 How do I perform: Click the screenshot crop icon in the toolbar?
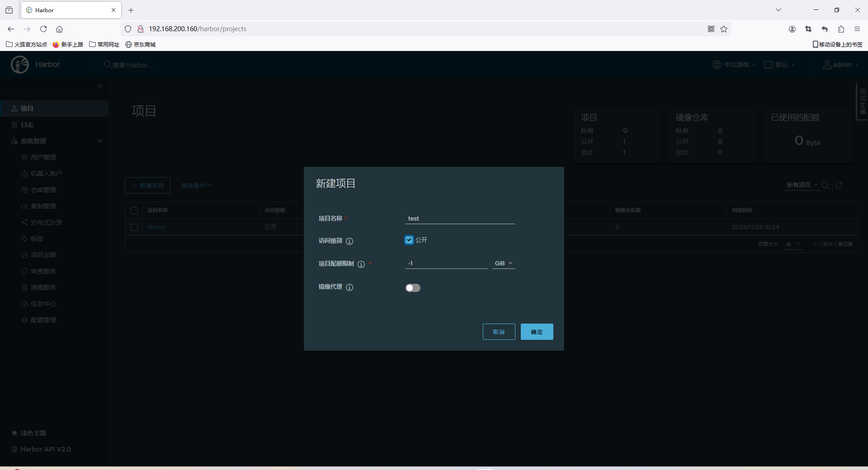pos(808,29)
